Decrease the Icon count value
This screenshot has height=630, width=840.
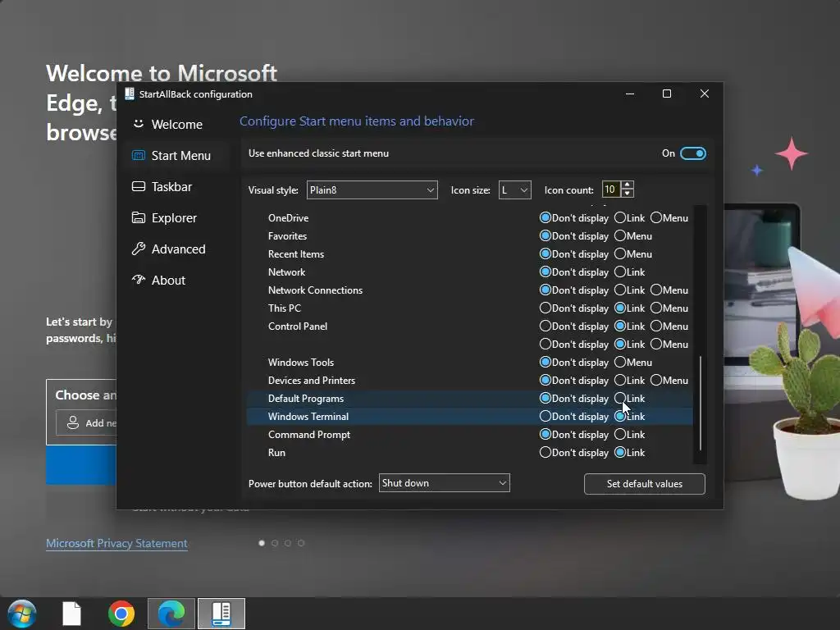click(628, 194)
